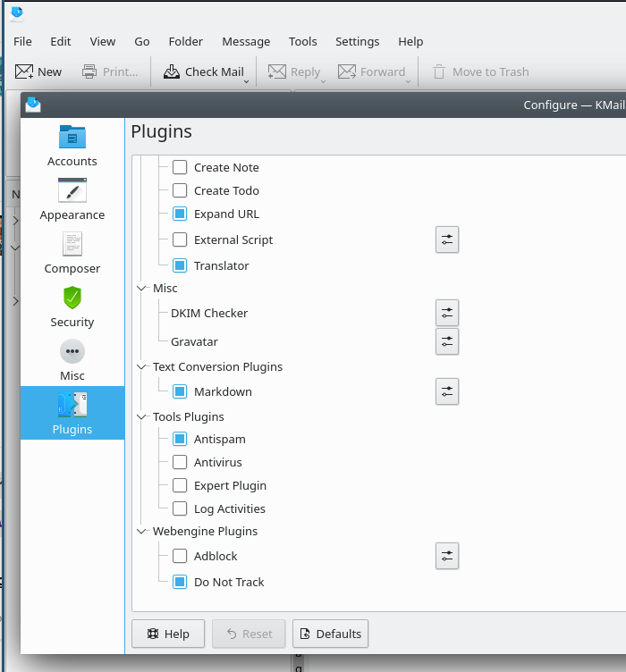626x672 pixels.
Task: Configure the DKIM Checker plugin
Action: (x=447, y=313)
